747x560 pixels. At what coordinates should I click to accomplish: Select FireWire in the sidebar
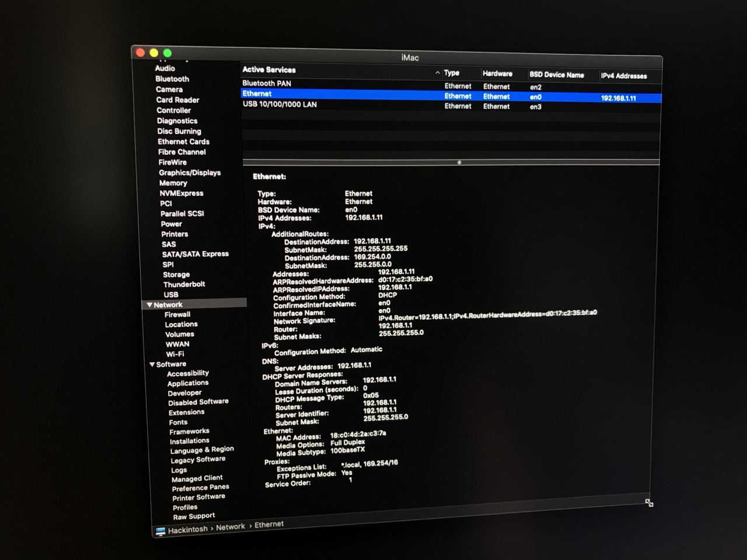click(x=173, y=162)
